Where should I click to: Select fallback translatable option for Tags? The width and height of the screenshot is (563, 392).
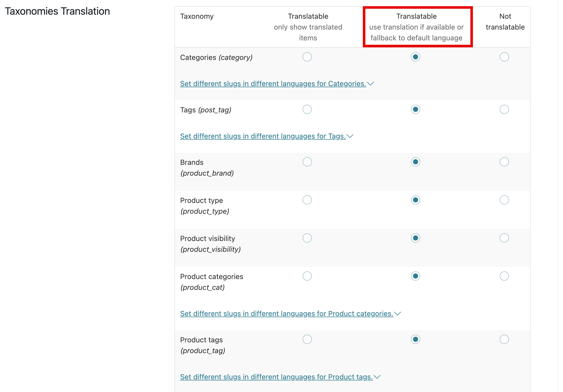[415, 109]
